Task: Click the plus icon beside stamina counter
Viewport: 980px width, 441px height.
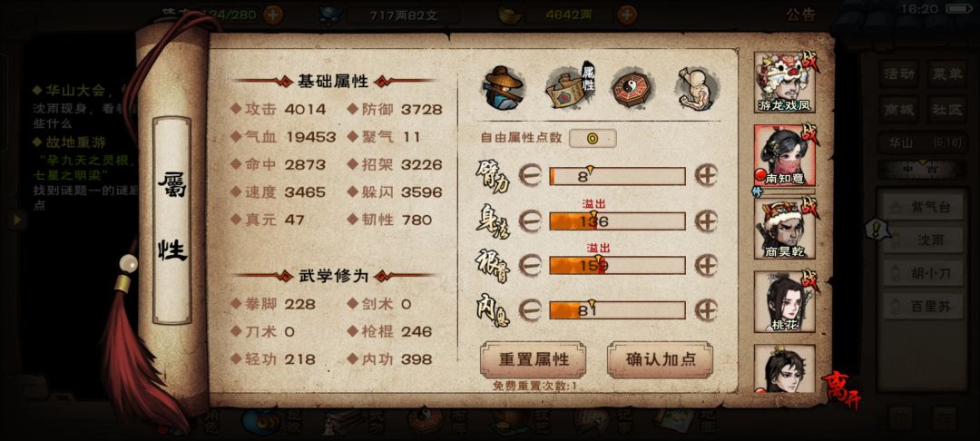Action: 273,15
